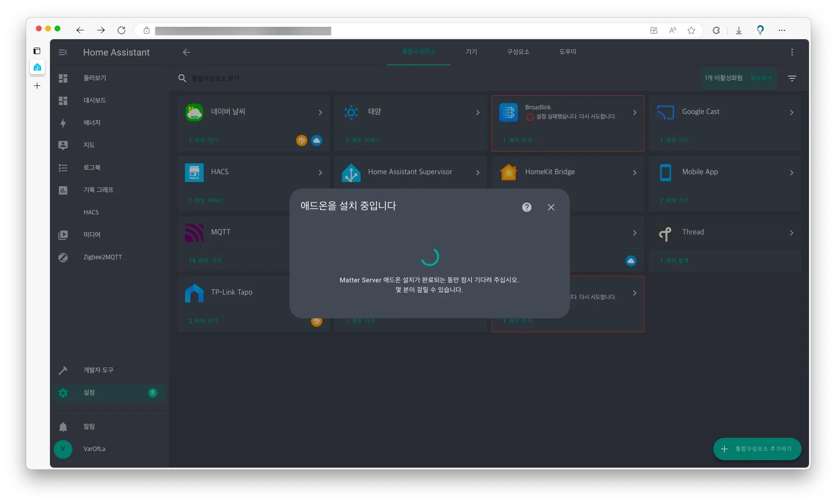The image size is (837, 504).
Task: Collapse the Home Assistant sidebar menu
Action: click(x=63, y=52)
